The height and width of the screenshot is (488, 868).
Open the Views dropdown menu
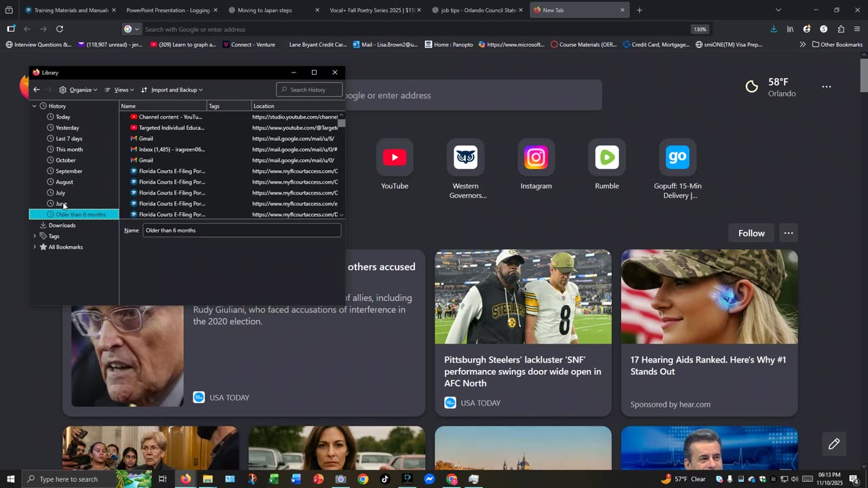click(120, 89)
